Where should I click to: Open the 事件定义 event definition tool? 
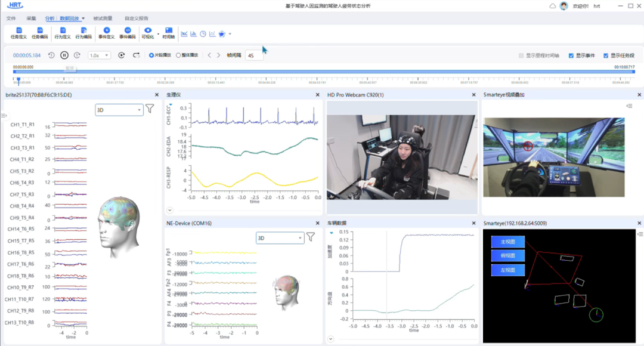[x=106, y=33]
